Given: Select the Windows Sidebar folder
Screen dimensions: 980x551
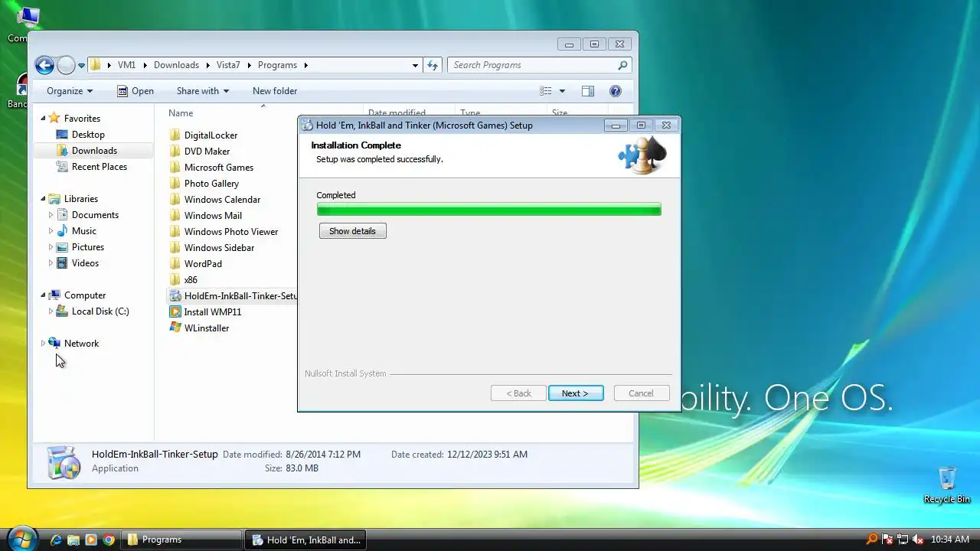Looking at the screenshot, I should (219, 248).
